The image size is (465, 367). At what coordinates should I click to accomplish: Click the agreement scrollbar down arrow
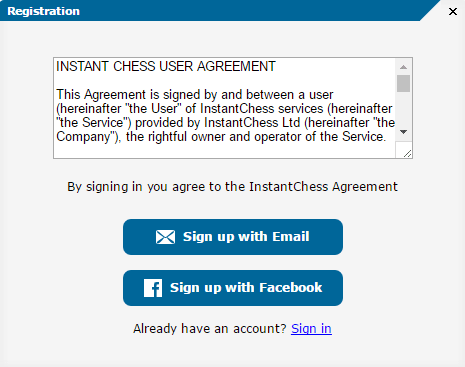pos(403,132)
